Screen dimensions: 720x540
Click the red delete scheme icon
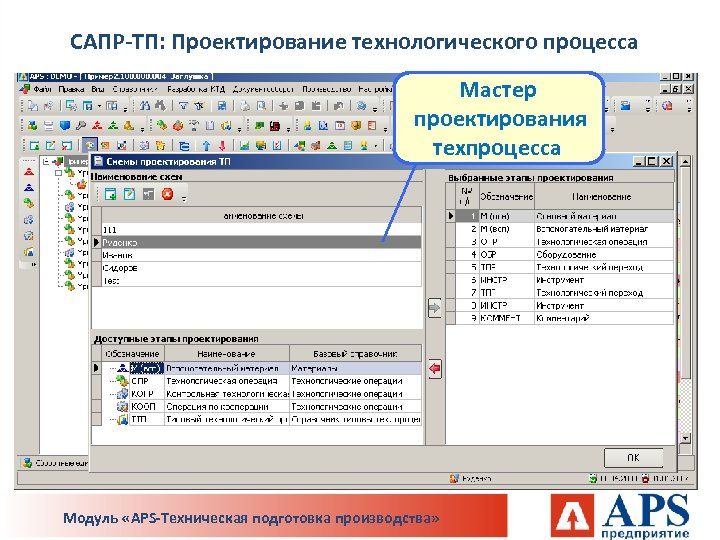click(x=168, y=195)
